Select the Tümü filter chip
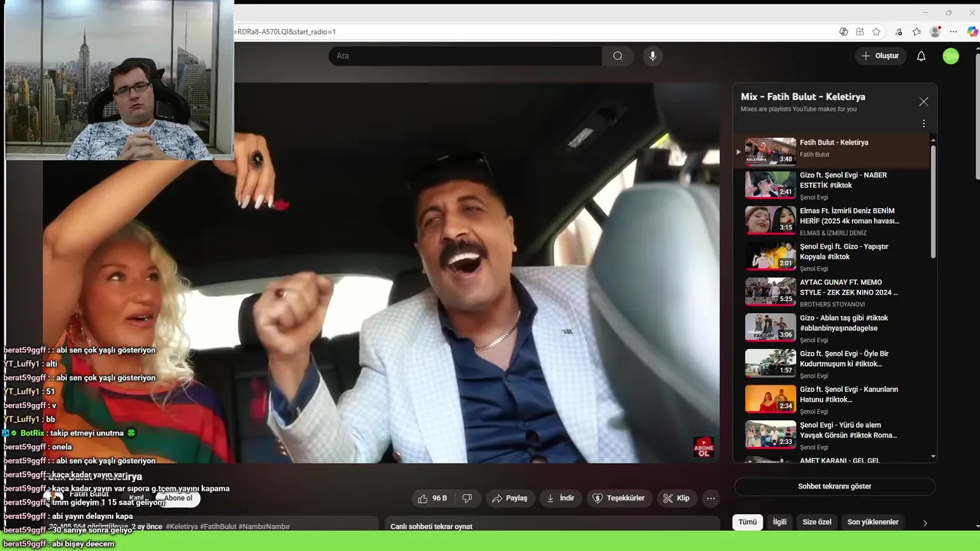The width and height of the screenshot is (980, 551). [x=747, y=522]
